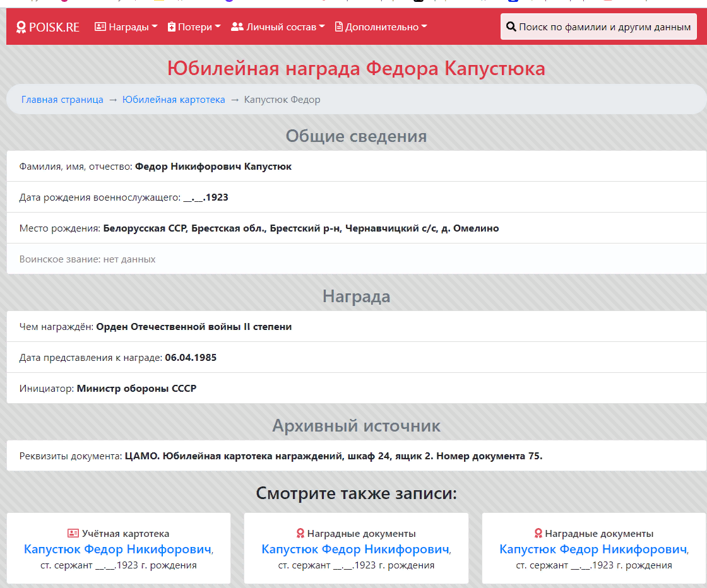This screenshot has height=588, width=707.
Task: Click inside the Поиск по фамилии search field
Action: click(600, 26)
